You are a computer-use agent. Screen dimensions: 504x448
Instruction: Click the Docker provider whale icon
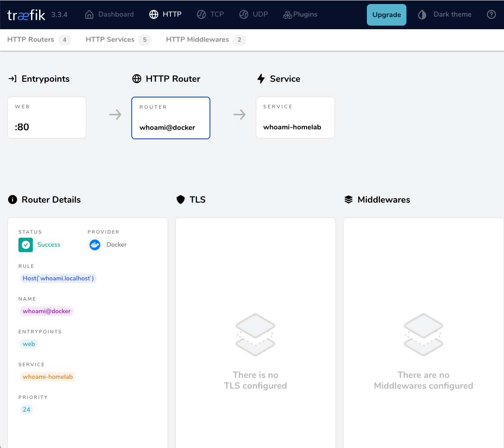(94, 245)
